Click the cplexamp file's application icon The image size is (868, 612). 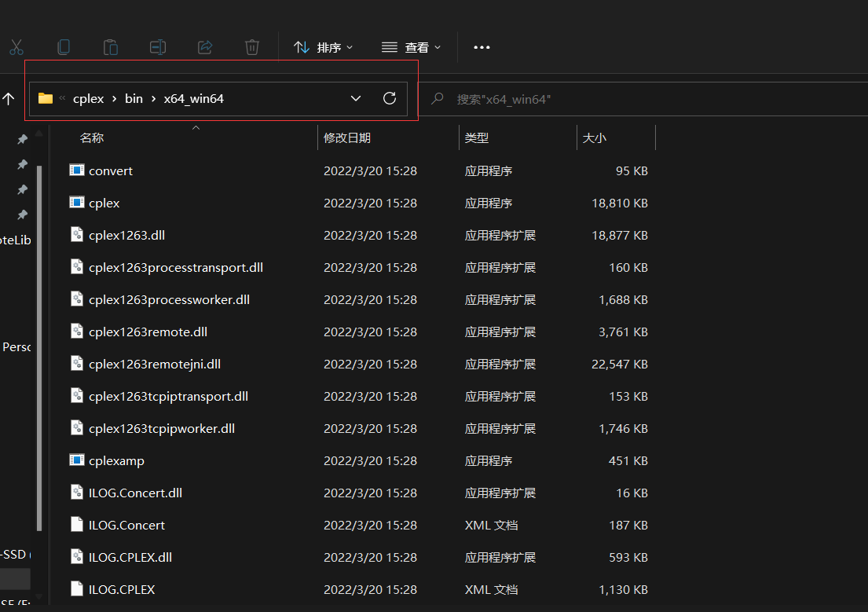pos(76,459)
